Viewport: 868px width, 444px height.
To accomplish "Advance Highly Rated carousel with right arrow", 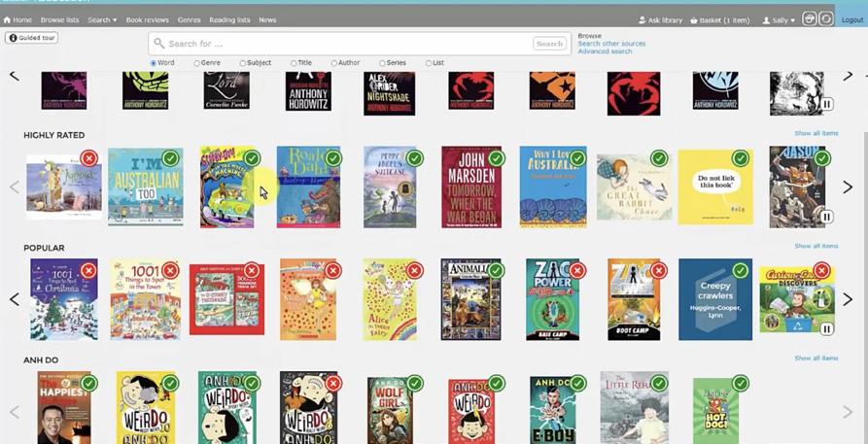I will pyautogui.click(x=848, y=188).
